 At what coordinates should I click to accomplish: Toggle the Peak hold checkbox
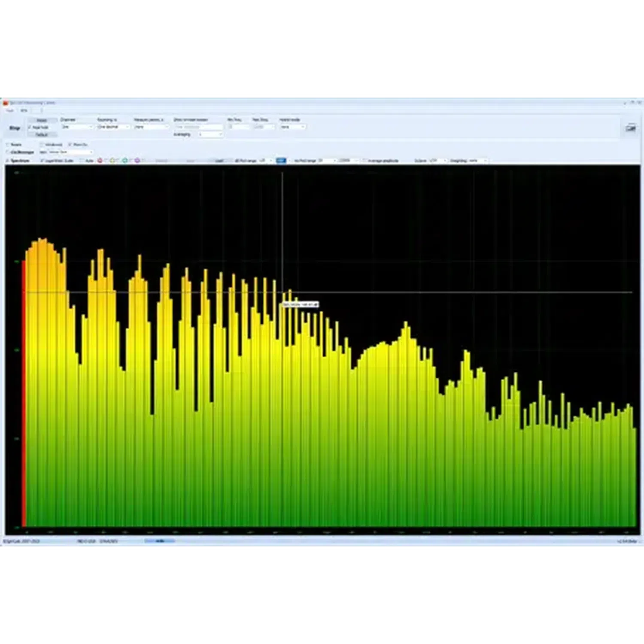pyautogui.click(x=30, y=128)
